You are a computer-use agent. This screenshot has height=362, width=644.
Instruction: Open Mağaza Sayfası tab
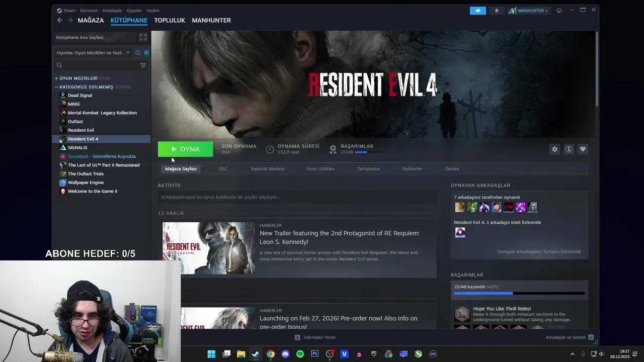click(181, 169)
